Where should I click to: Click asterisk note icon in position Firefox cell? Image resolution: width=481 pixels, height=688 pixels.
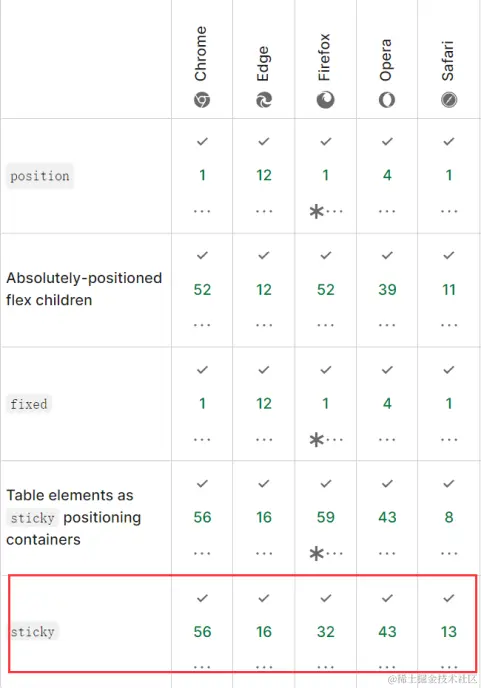click(316, 211)
